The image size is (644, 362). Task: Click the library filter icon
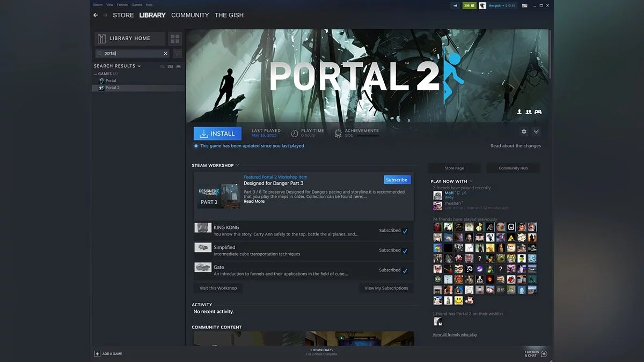pos(177,53)
